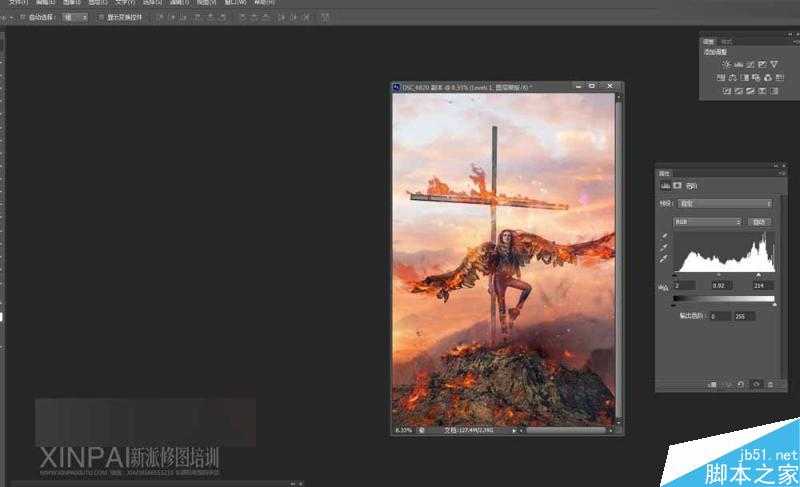Click the input white point slider
The width and height of the screenshot is (800, 487).
click(x=759, y=275)
